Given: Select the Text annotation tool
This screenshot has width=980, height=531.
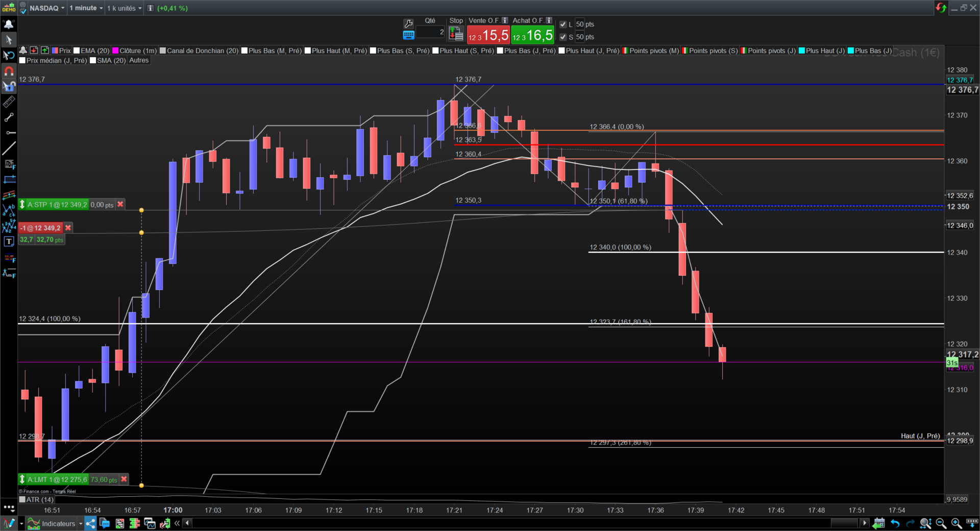Looking at the screenshot, I should (9, 242).
